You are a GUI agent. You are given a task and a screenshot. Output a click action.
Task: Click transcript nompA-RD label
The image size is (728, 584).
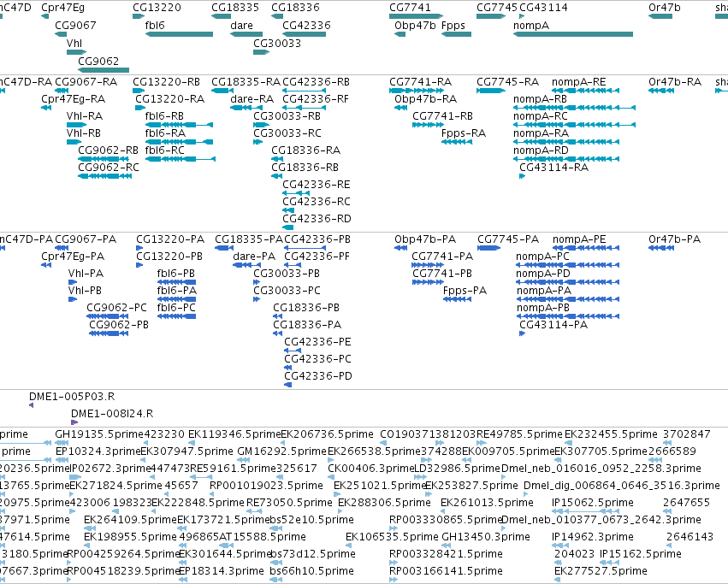(x=541, y=150)
